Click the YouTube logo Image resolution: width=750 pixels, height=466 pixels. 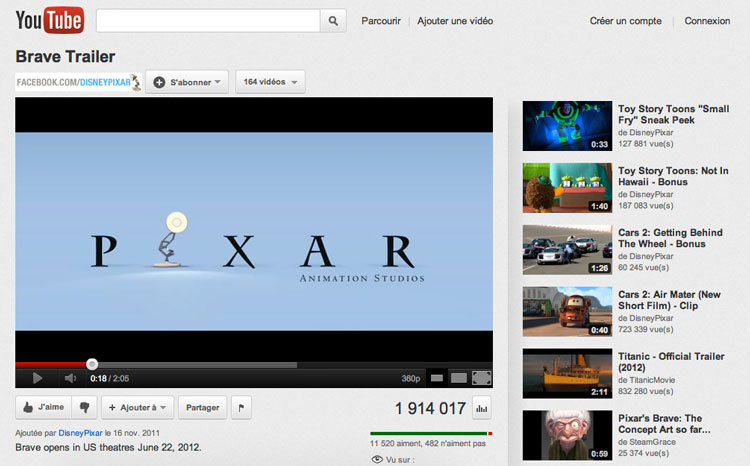tap(50, 20)
